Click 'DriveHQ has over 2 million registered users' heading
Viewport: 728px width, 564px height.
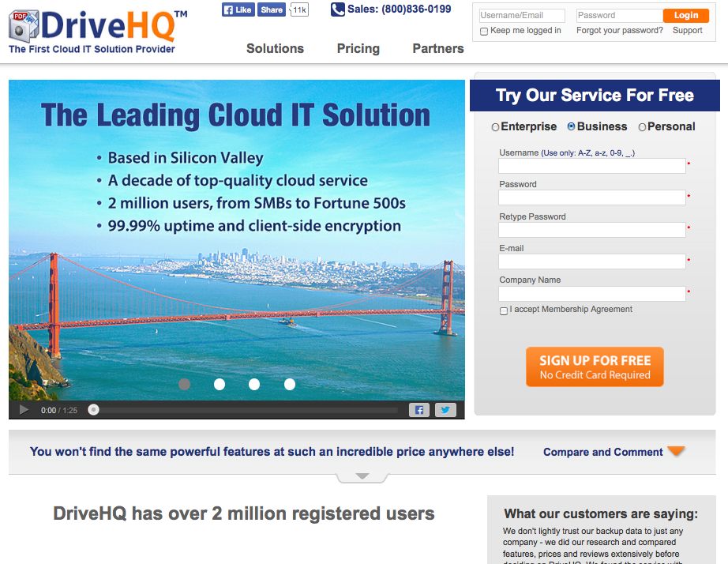244,513
